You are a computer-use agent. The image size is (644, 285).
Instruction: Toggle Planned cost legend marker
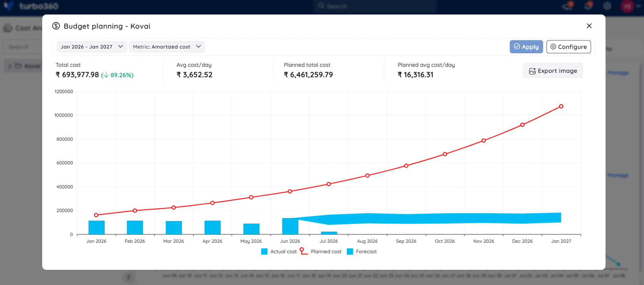click(304, 251)
